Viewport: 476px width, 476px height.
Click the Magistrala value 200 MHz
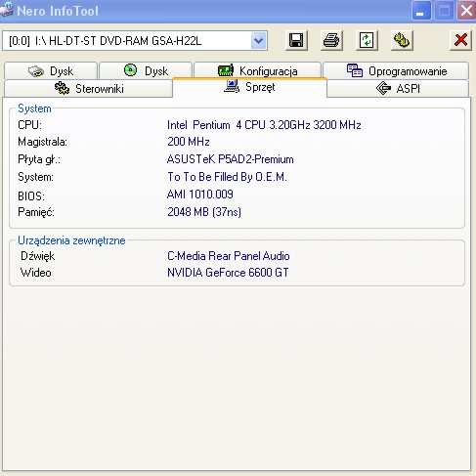point(189,142)
